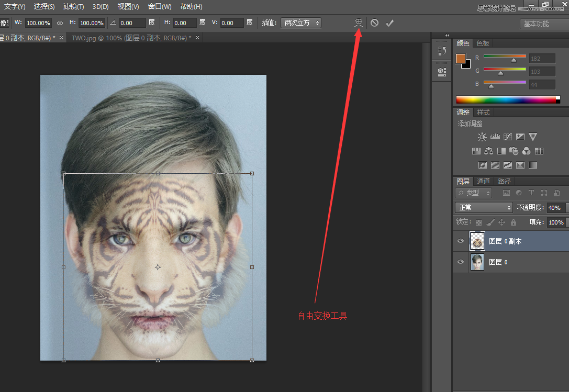This screenshot has width=569, height=392.
Task: Open the 两次立方 interpolation dropdown
Action: [x=301, y=23]
